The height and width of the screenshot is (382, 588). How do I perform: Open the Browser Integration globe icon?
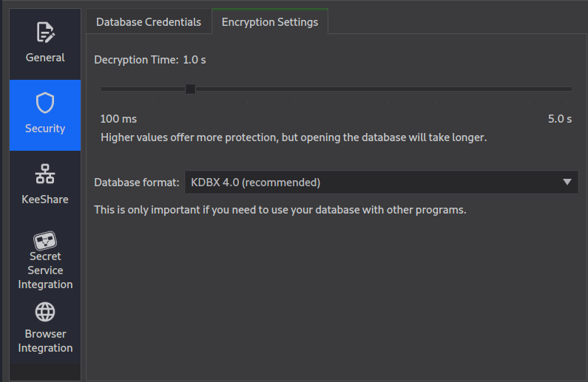click(45, 312)
